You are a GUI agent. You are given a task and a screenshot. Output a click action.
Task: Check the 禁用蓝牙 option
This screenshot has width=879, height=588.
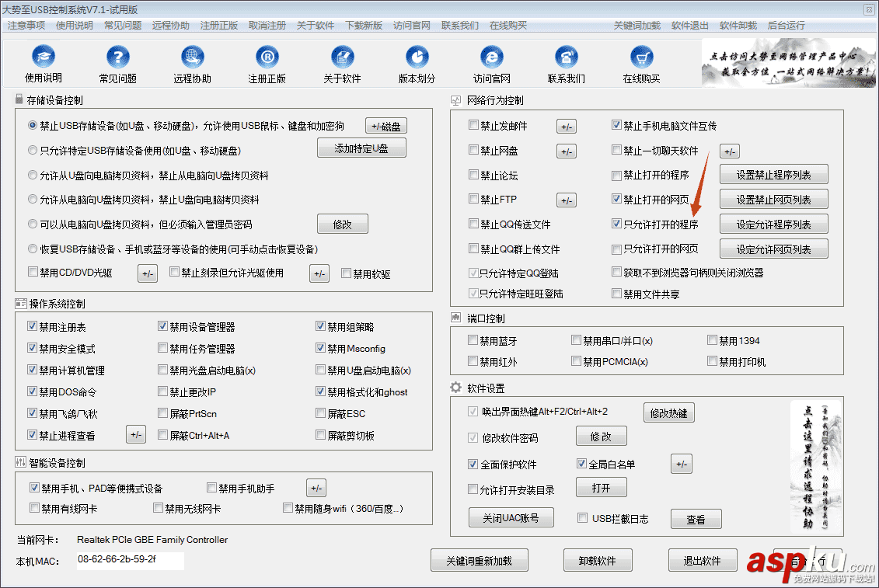point(473,340)
